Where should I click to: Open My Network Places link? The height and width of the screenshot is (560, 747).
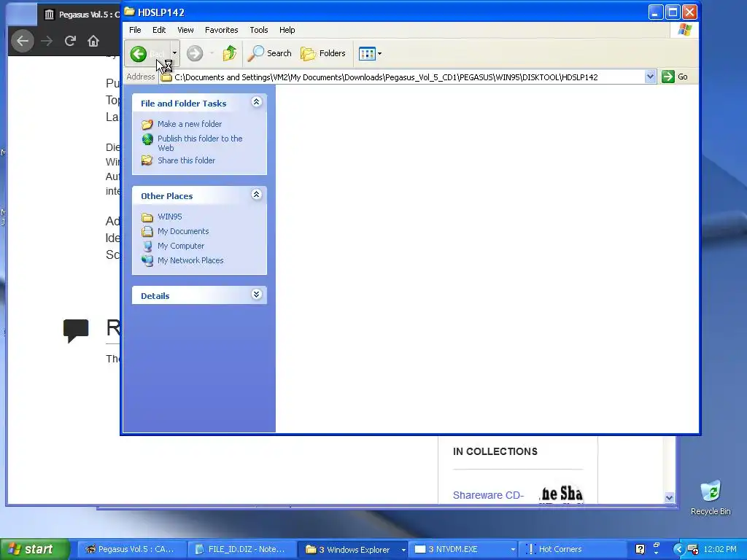coord(190,260)
